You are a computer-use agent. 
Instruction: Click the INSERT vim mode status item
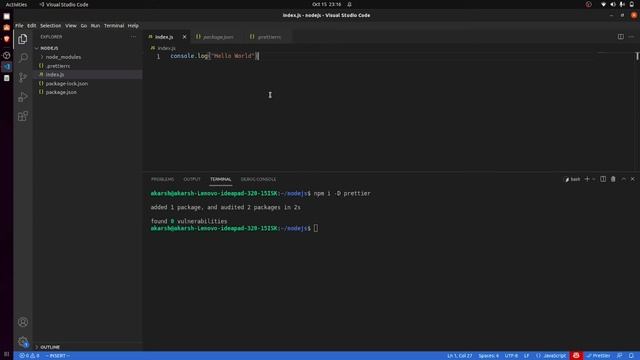(x=57, y=356)
